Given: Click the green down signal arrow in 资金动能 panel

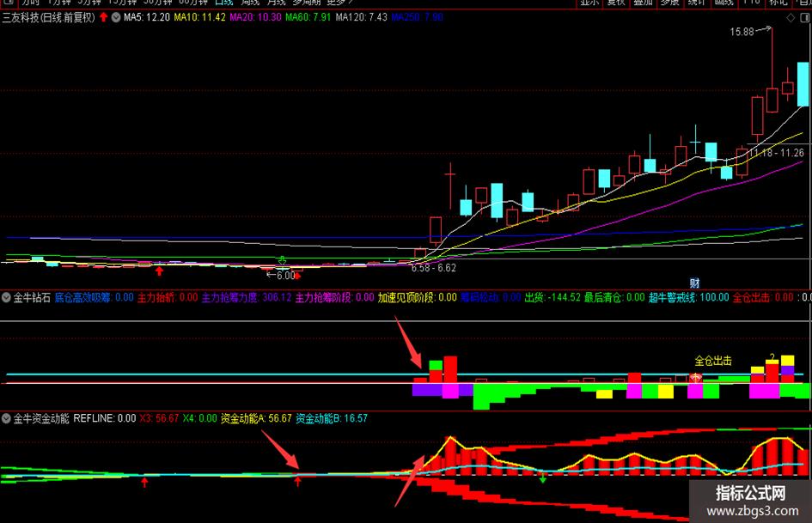Looking at the screenshot, I should pyautogui.click(x=543, y=478).
